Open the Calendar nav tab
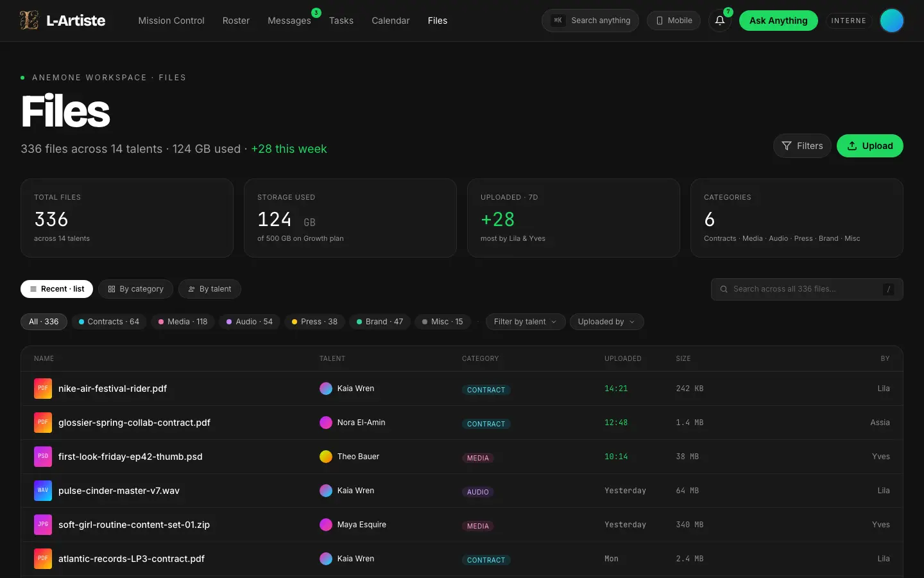Image resolution: width=924 pixels, height=578 pixels. coord(390,21)
